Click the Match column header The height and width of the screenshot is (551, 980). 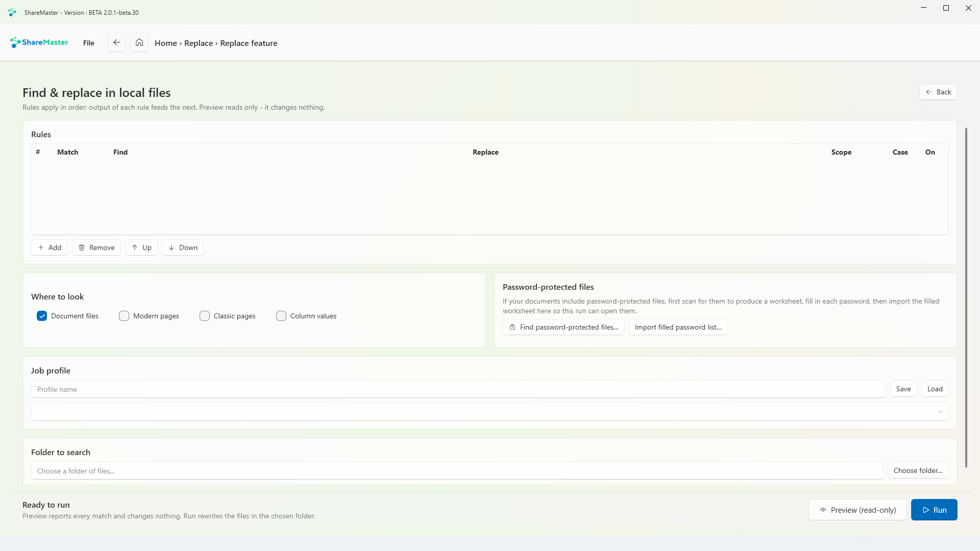pos(68,152)
